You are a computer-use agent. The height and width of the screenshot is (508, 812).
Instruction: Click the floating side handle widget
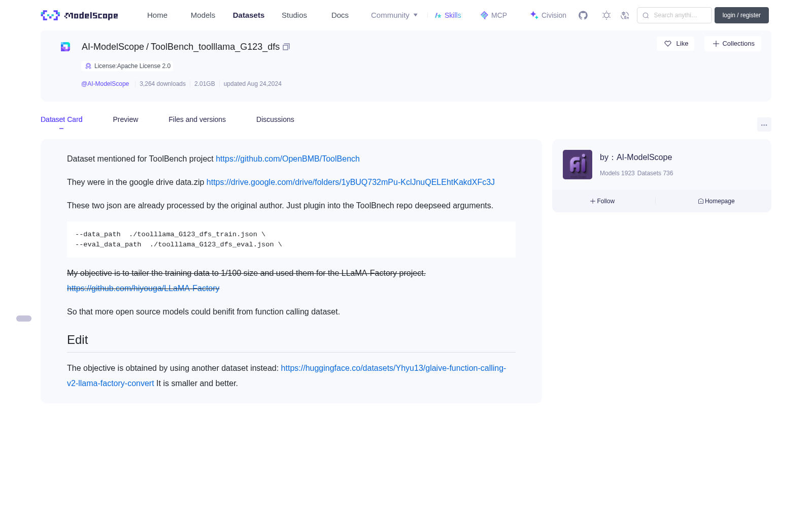pos(24,319)
